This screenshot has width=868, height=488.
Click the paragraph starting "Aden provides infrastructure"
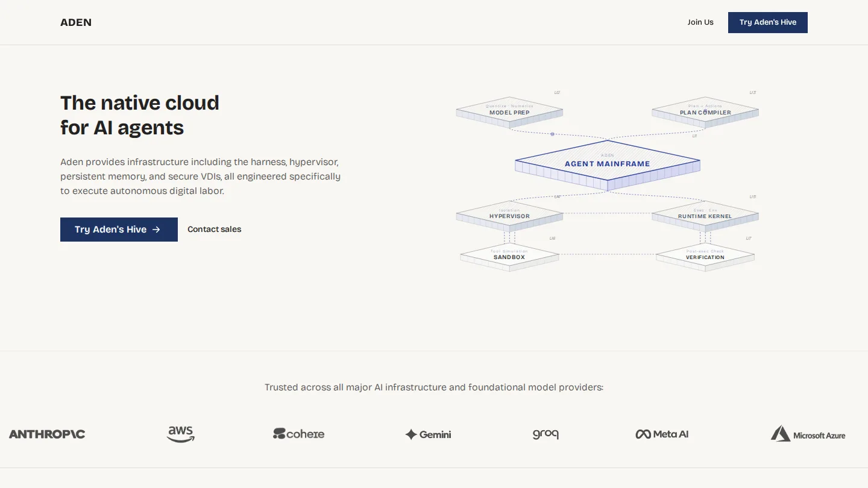click(x=201, y=177)
